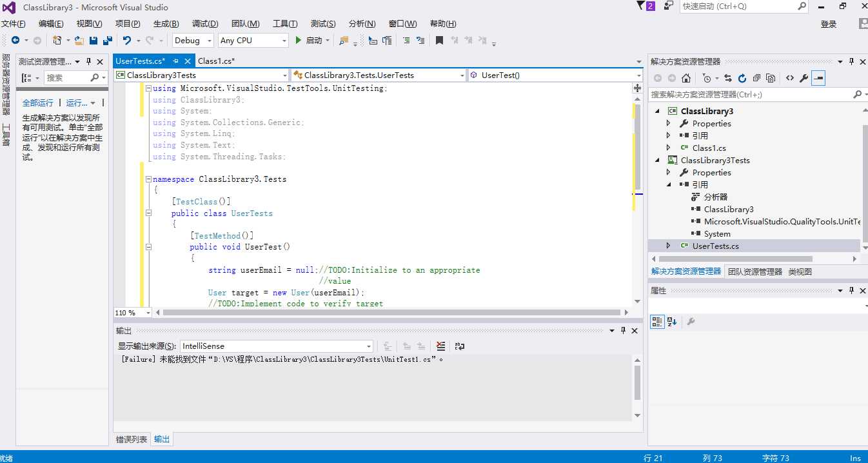Switch to the 错误列表 tab
The width and height of the screenshot is (868, 463).
132,440
